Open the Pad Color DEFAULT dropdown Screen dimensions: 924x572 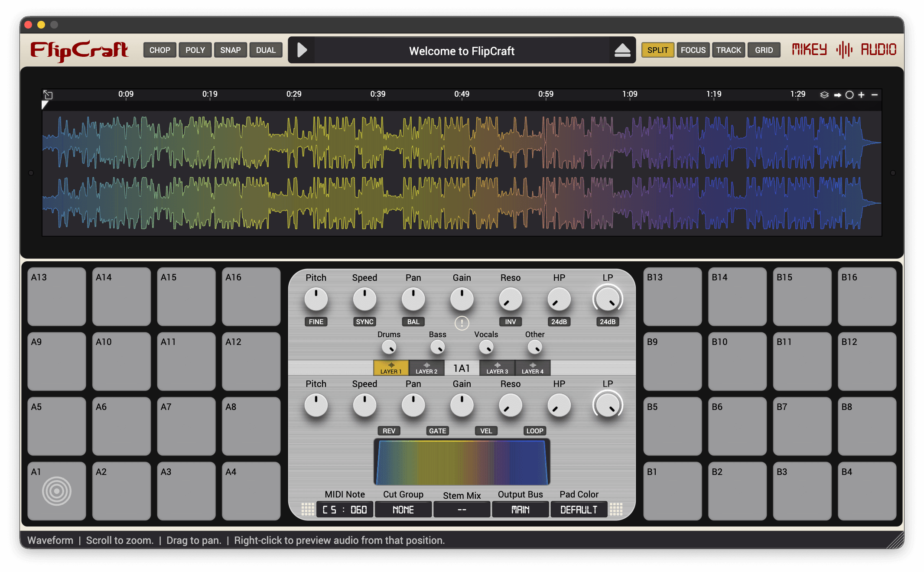click(x=579, y=510)
